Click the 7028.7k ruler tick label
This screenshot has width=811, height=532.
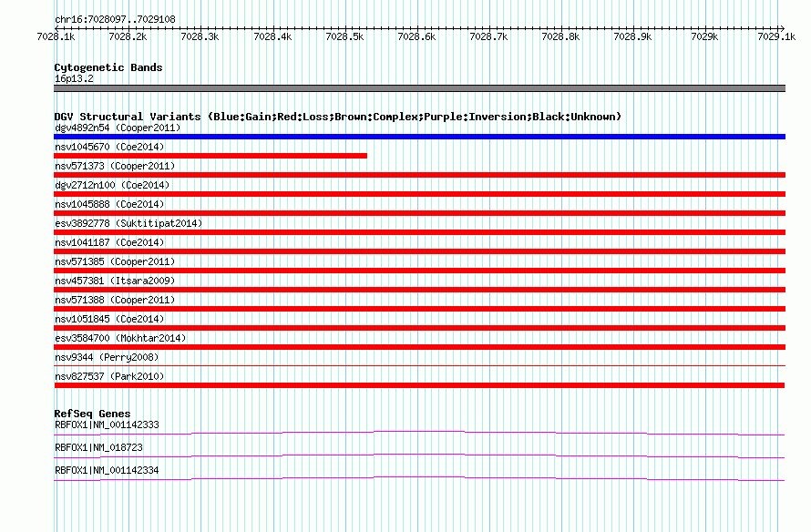[x=488, y=36]
